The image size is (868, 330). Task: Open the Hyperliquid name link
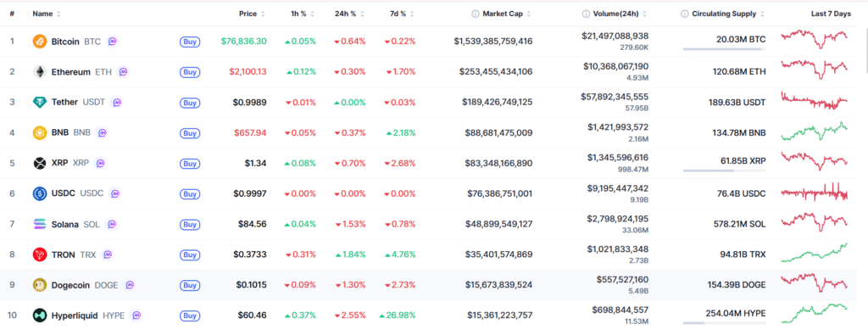[75, 316]
